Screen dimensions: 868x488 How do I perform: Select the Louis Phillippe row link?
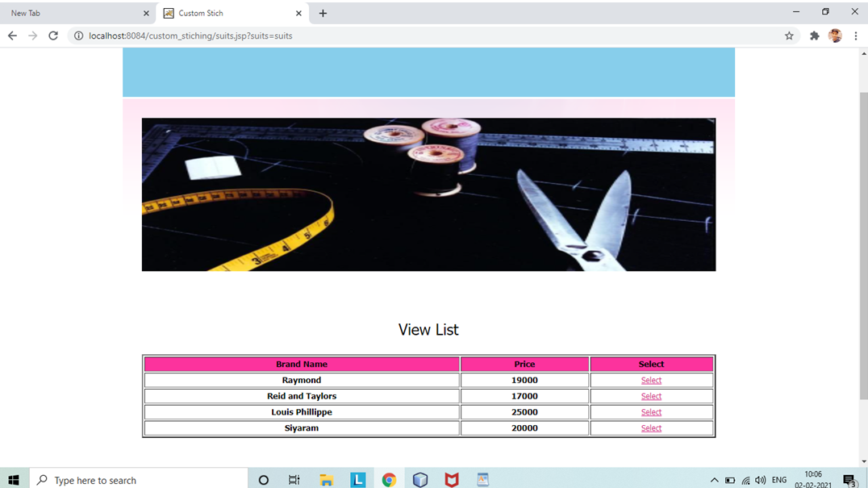pos(651,412)
